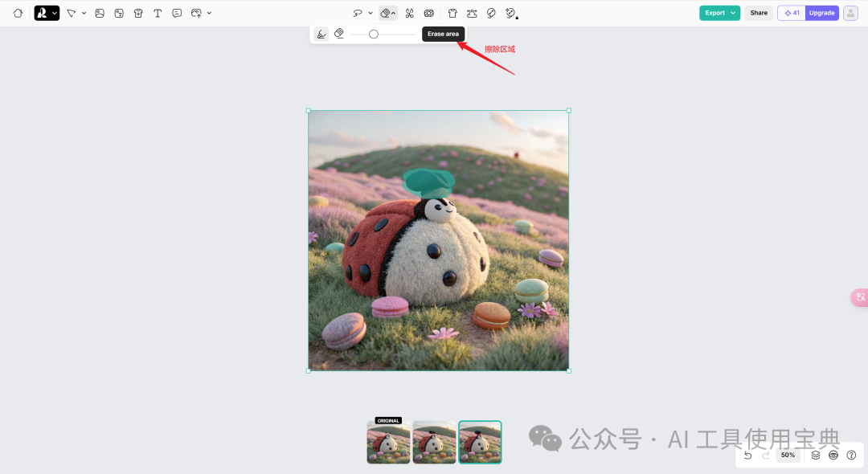Toggle the eraser mode in Erase options bar
This screenshot has height=474, width=868.
click(338, 33)
